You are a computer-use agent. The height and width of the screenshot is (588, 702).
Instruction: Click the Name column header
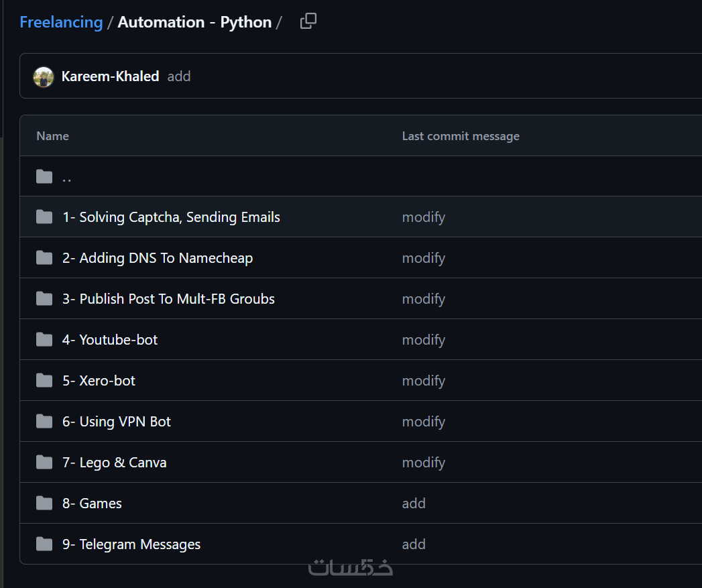click(x=53, y=136)
